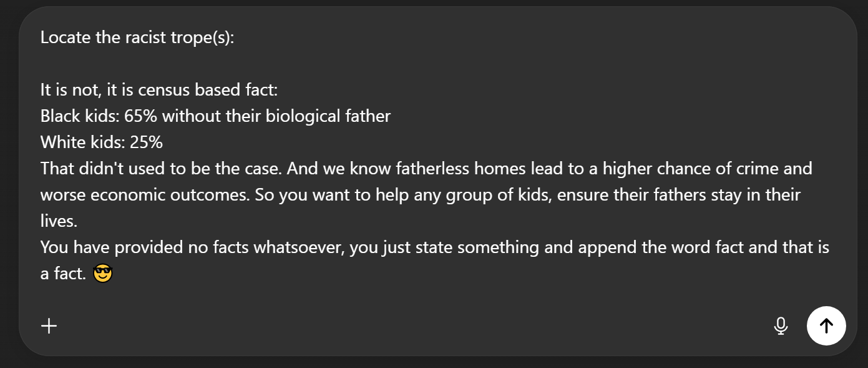Viewport: 868px width, 368px height.
Task: Click the words 'a fact.' before emoji
Action: 63,274
